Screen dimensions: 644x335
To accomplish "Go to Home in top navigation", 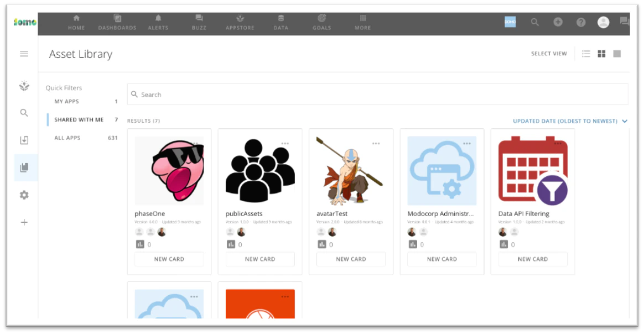I will pyautogui.click(x=76, y=23).
